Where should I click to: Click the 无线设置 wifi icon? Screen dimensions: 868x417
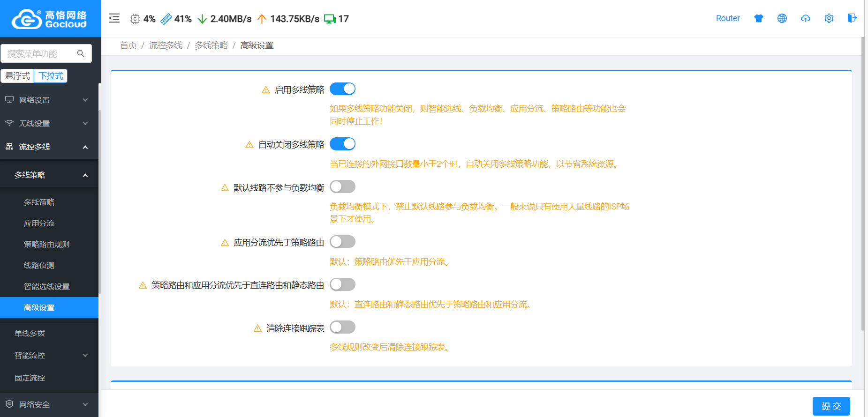coord(9,123)
